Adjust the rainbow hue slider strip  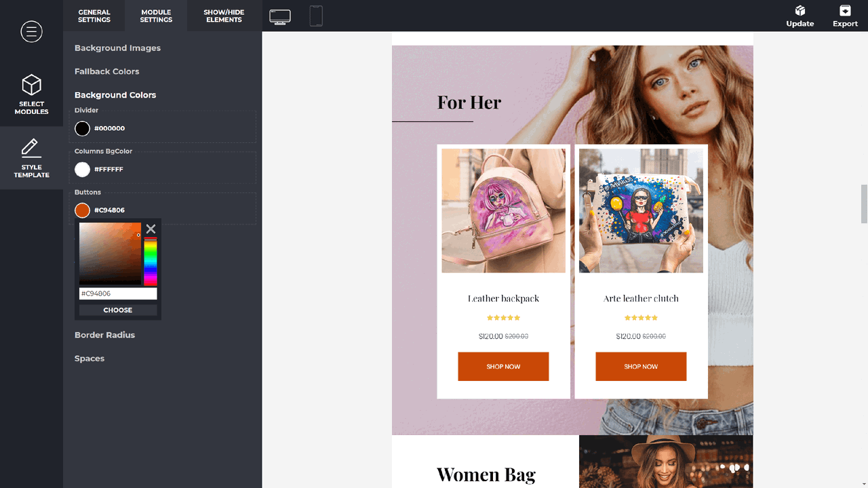[x=151, y=261]
